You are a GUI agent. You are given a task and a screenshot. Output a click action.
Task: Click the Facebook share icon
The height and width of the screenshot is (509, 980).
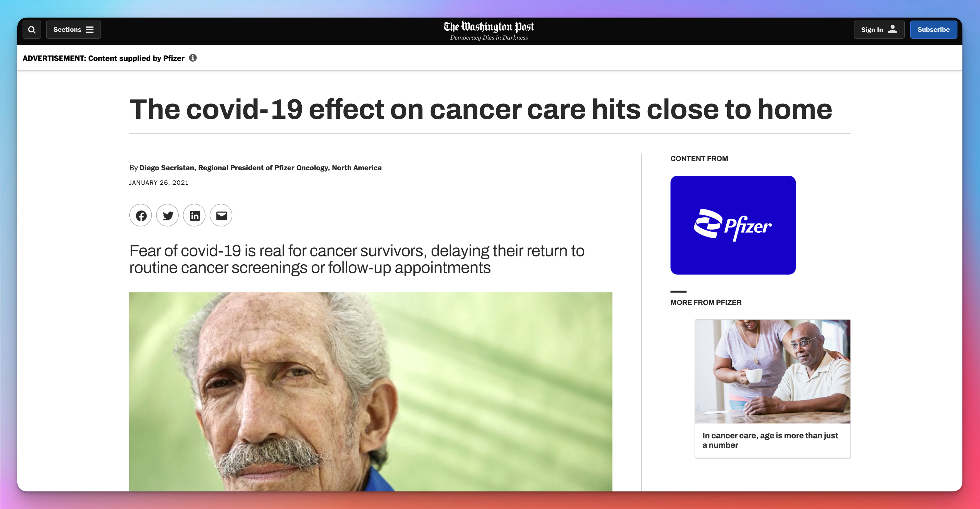click(x=141, y=215)
